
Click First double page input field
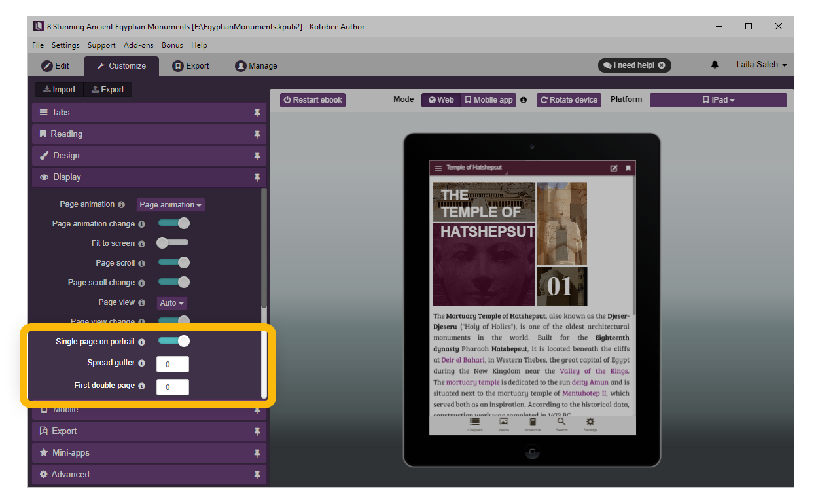(x=173, y=387)
